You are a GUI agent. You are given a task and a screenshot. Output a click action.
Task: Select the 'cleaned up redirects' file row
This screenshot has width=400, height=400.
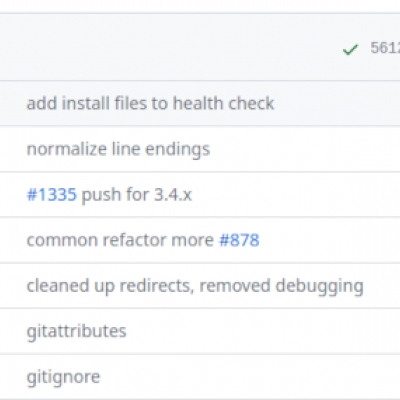(x=200, y=286)
